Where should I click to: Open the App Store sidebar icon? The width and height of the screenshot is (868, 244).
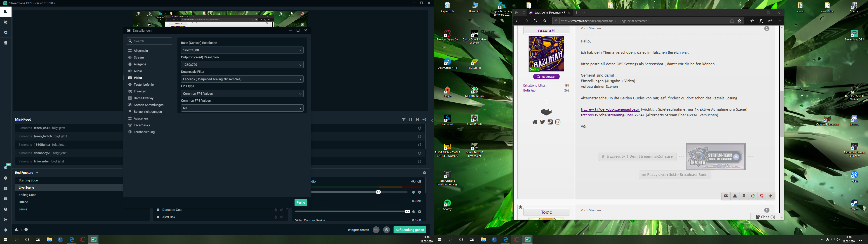tap(6, 43)
